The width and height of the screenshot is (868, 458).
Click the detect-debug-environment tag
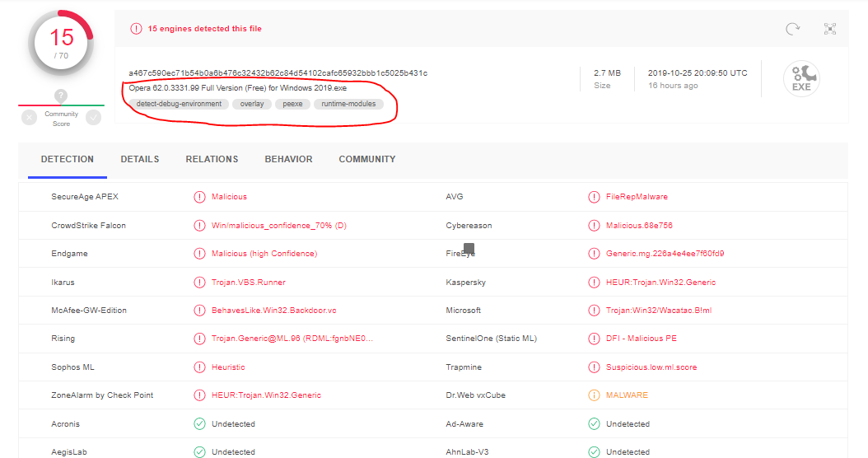point(179,104)
